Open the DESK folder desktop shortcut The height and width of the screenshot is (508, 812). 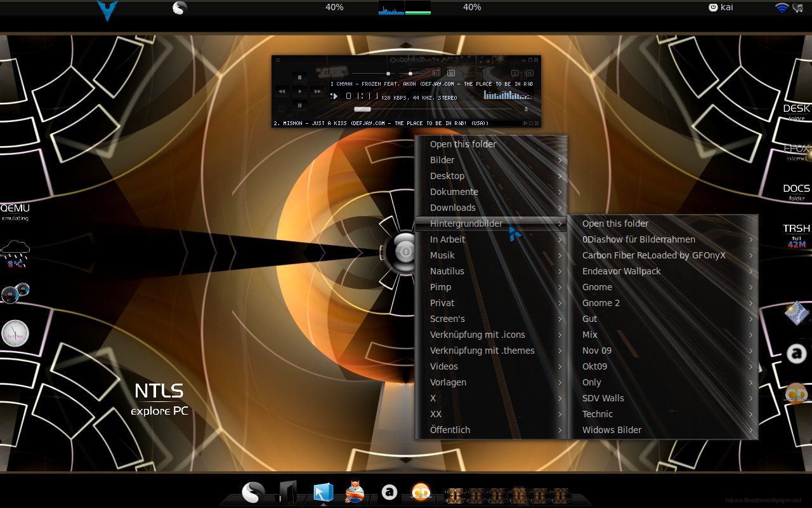[x=796, y=112]
